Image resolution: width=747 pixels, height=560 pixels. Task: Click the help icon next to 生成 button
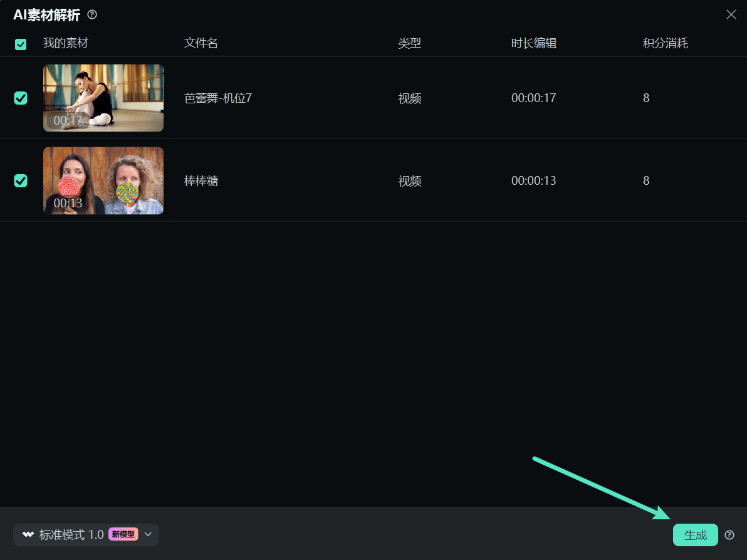(x=729, y=535)
